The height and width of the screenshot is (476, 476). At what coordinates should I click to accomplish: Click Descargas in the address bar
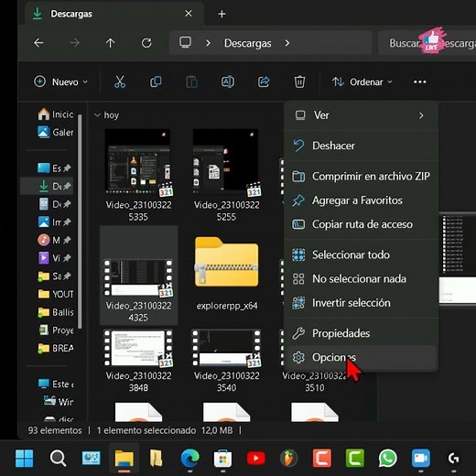[x=247, y=43]
